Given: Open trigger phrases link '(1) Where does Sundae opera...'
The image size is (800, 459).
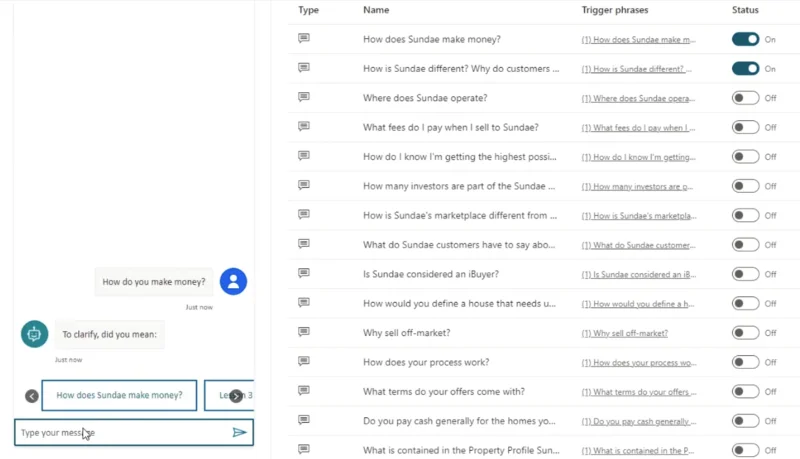Looking at the screenshot, I should 638,98.
